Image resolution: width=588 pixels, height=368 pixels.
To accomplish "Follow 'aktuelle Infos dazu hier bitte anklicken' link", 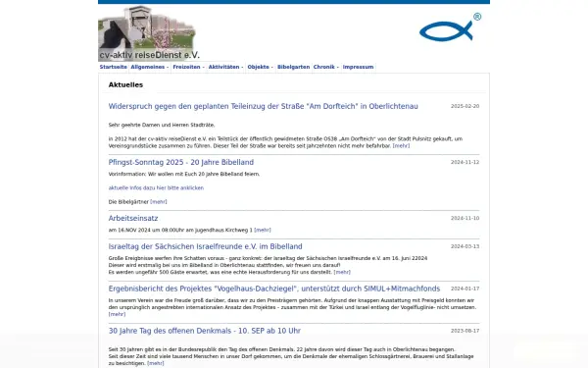I will [156, 187].
